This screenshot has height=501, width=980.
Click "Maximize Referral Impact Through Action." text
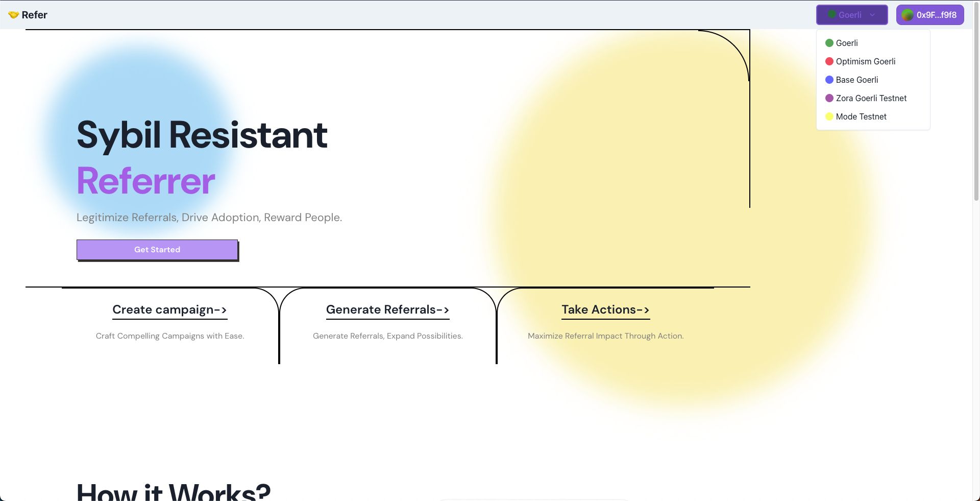tap(606, 336)
